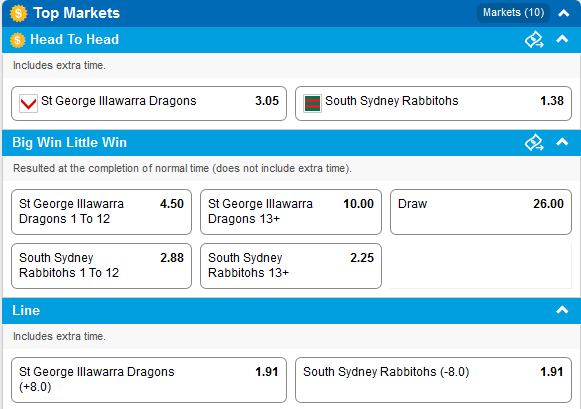
Task: Bet on St George Illawarra Dragons at 3.05
Action: pyautogui.click(x=149, y=103)
